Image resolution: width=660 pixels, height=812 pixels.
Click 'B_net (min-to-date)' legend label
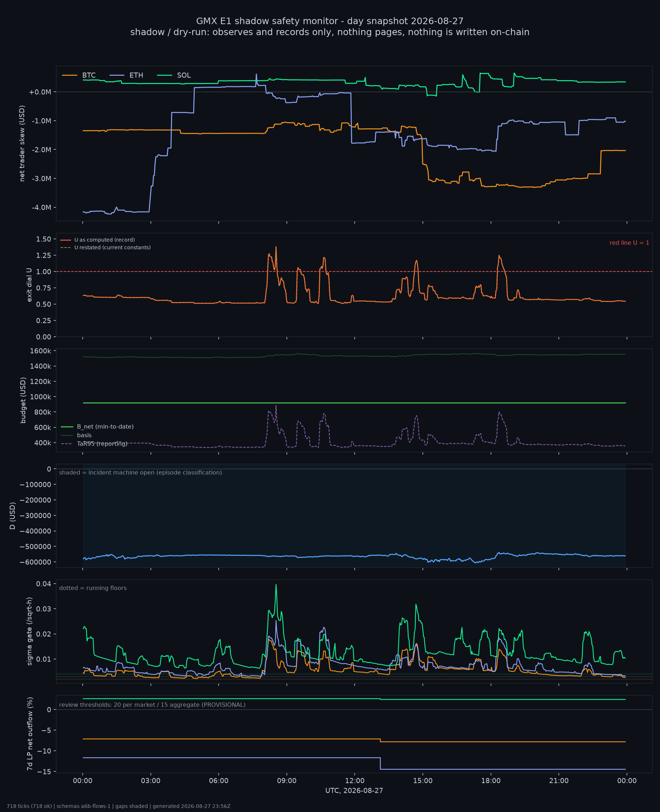pyautogui.click(x=105, y=427)
